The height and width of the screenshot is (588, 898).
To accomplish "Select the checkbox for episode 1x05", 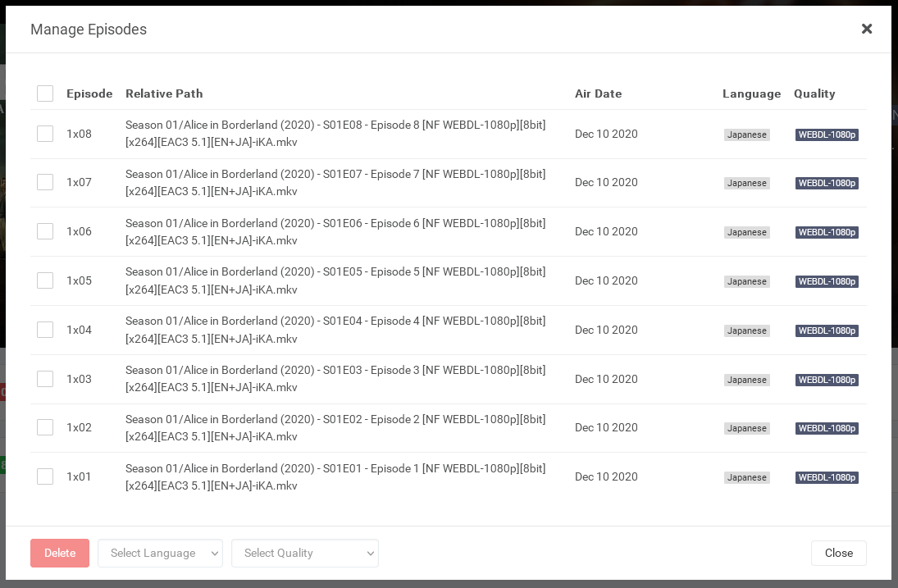I will 45,280.
